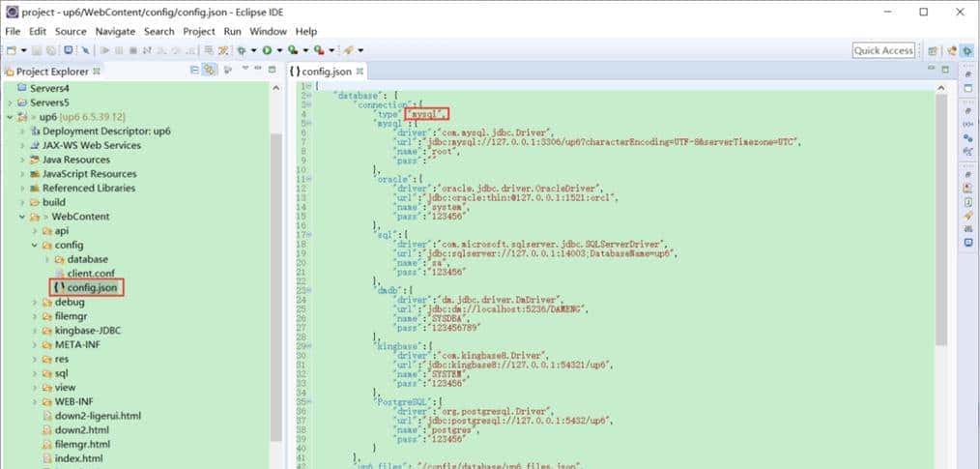Click the Java EE perspective icon
This screenshot has height=469, width=980.
952,50
